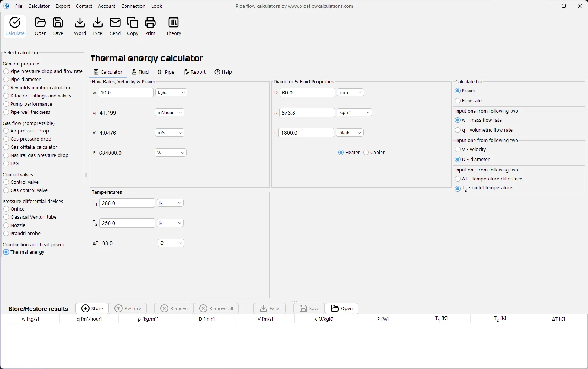Select K factor - fittings and valves
Screen dimensions: 588x369
37,96
